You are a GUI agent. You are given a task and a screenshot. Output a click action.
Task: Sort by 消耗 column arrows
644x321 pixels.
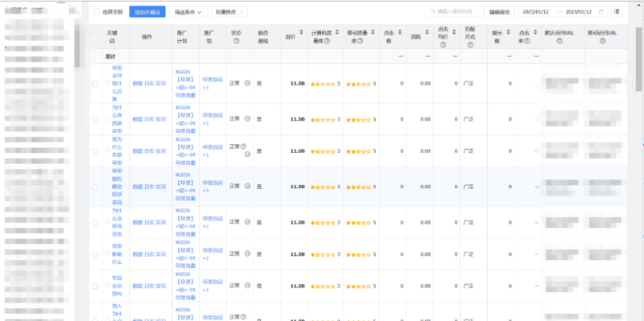tap(427, 32)
